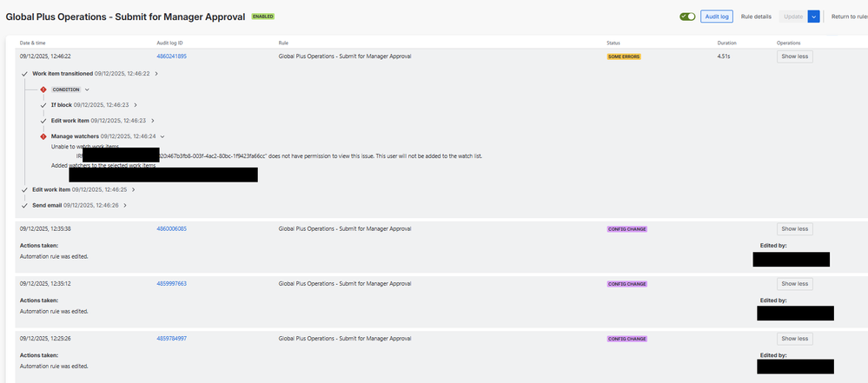Open audit log ID 4859784997
The image size is (868, 383).
click(172, 338)
